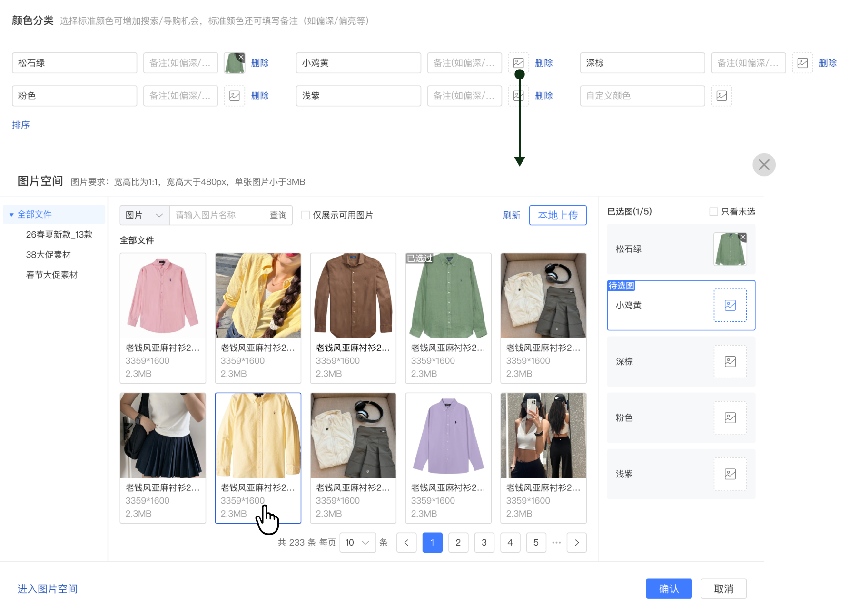
Task: Go to previous page arrow
Action: [x=406, y=543]
